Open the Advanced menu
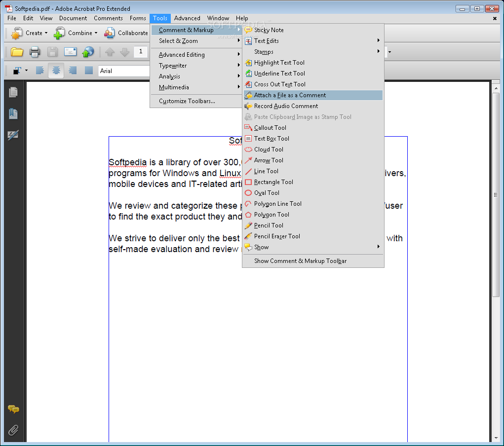Image resolution: width=504 pixels, height=446 pixels. point(187,18)
